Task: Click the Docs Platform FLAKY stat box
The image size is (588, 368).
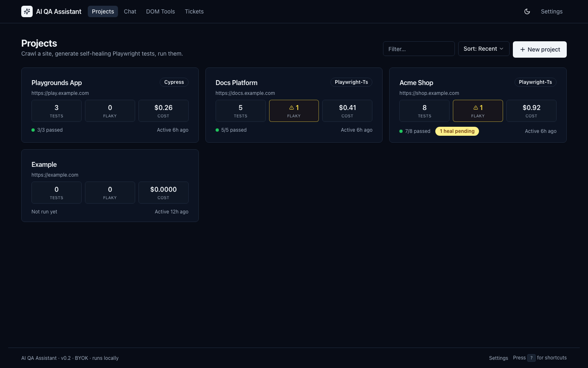Action: pyautogui.click(x=294, y=111)
